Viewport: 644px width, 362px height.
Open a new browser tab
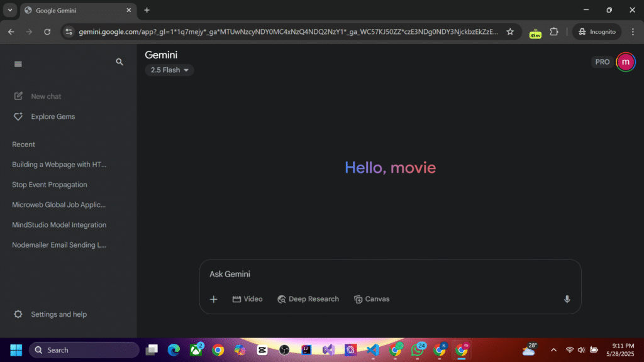coord(147,10)
